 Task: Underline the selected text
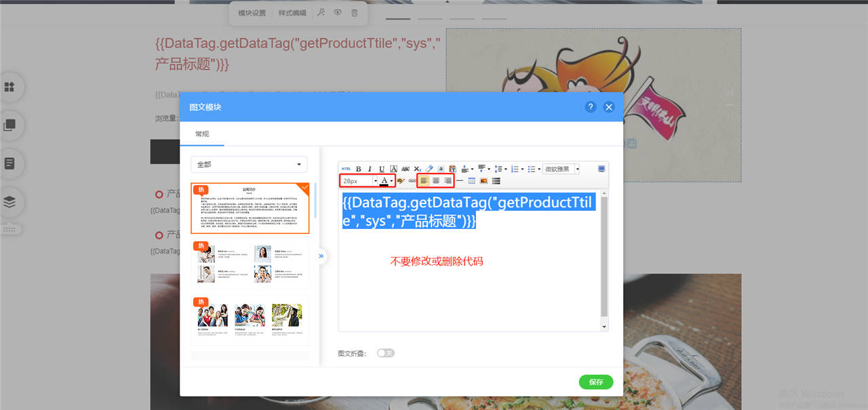(x=382, y=169)
